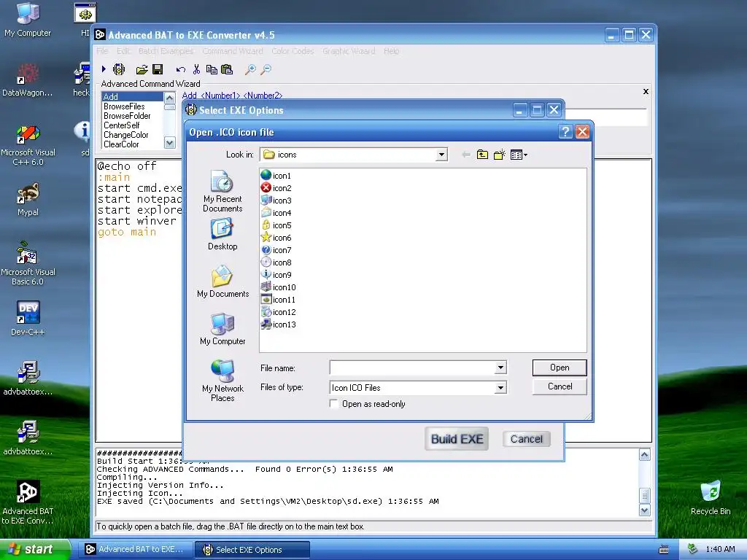Go to My Recent Documents place
Viewport: 747px width, 560px height.
222,192
